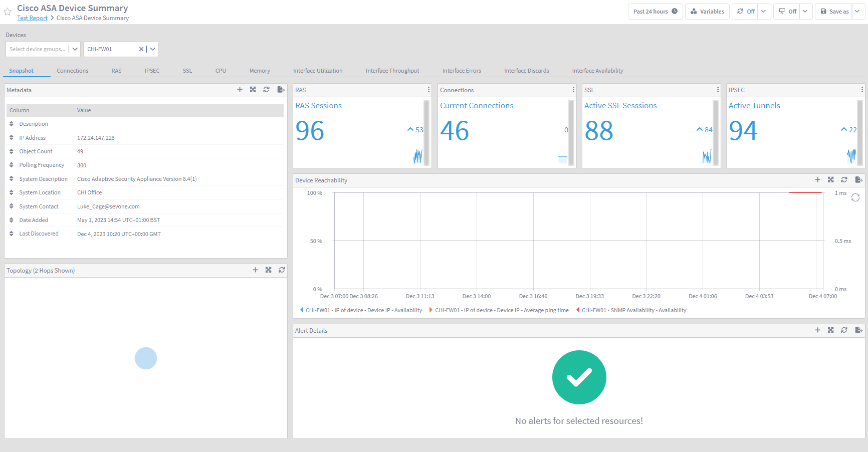Clear the CHI-FW01 device selection

[141, 49]
